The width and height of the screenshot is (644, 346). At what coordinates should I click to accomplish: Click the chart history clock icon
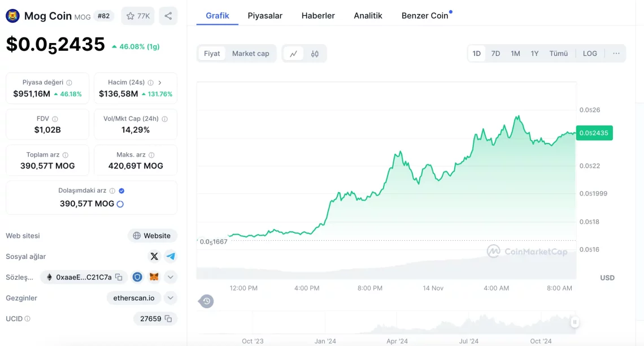207,301
